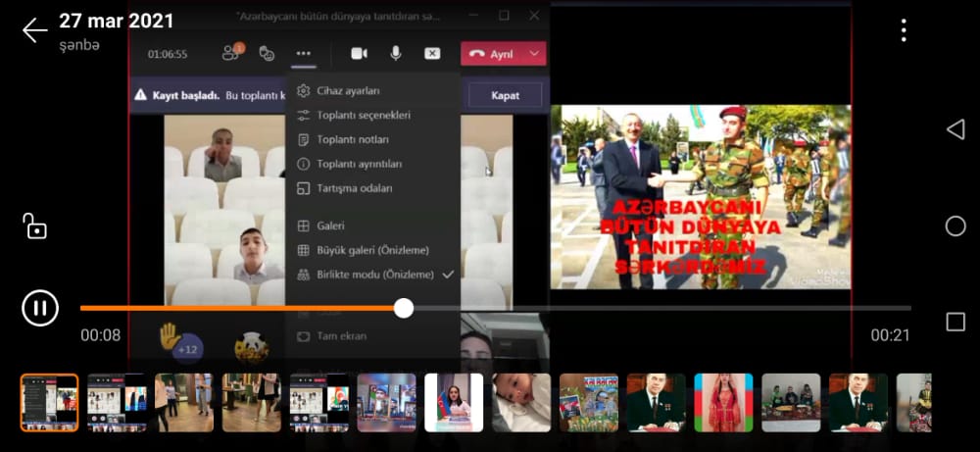Click the orange video progress slider knob

404,308
